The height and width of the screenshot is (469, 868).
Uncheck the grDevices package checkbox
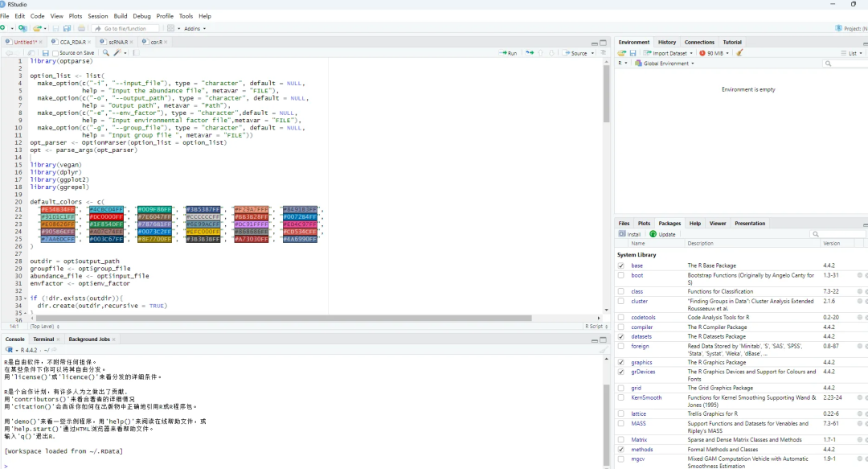[620, 372]
